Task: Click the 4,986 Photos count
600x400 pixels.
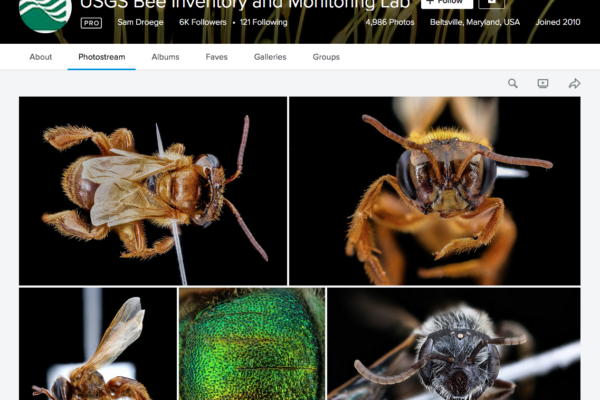Action: click(390, 22)
